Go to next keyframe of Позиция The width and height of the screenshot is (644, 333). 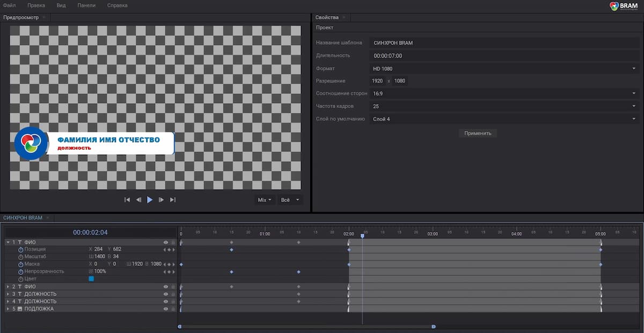[x=173, y=250]
